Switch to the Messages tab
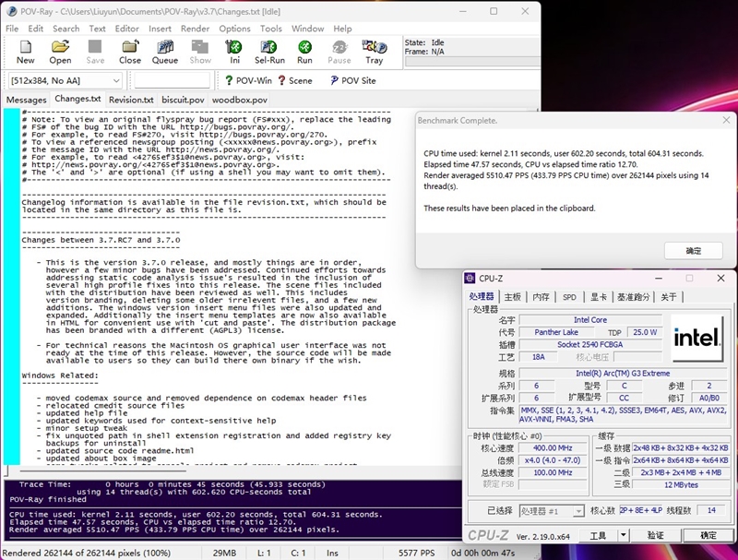This screenshot has height=560, width=738. [x=27, y=100]
